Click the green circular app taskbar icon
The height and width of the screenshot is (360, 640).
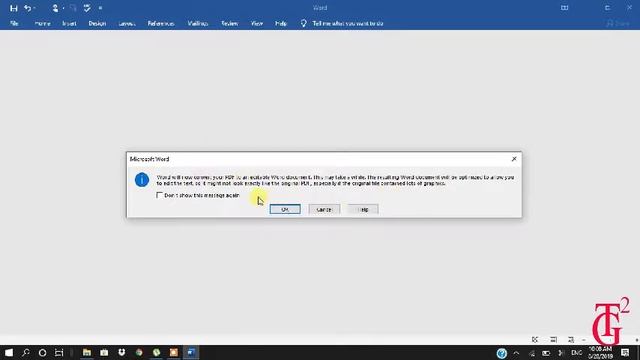(156, 353)
